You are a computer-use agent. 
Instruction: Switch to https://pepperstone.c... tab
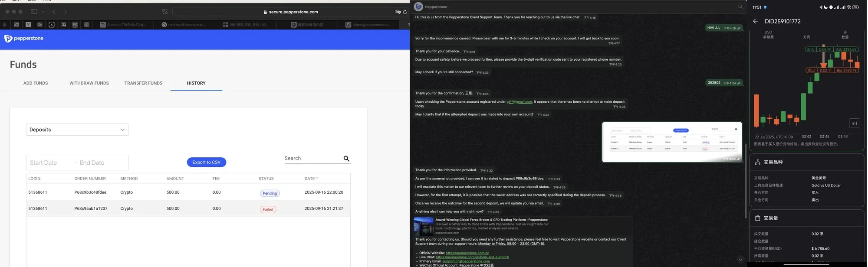[369, 25]
